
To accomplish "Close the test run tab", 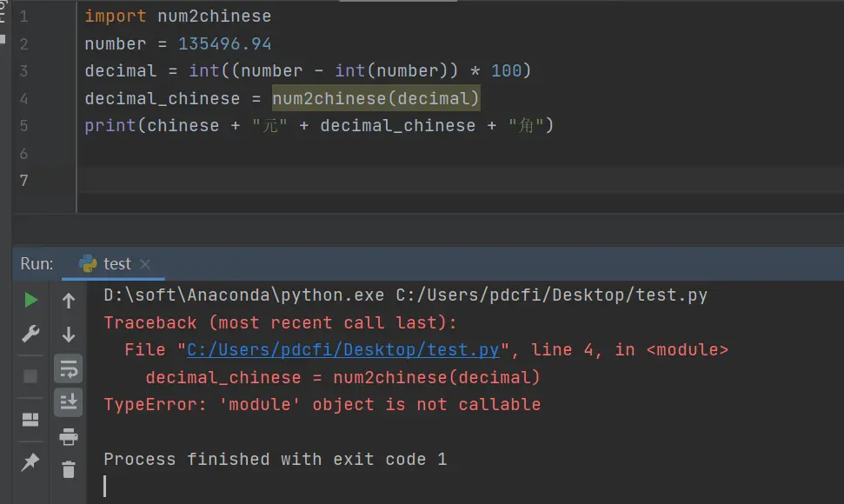I will point(145,264).
